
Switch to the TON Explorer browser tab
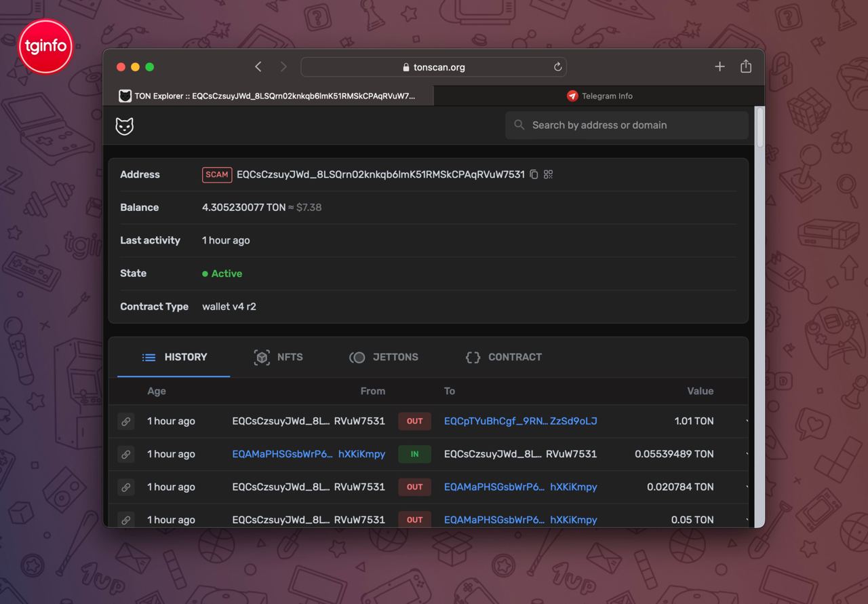click(268, 96)
